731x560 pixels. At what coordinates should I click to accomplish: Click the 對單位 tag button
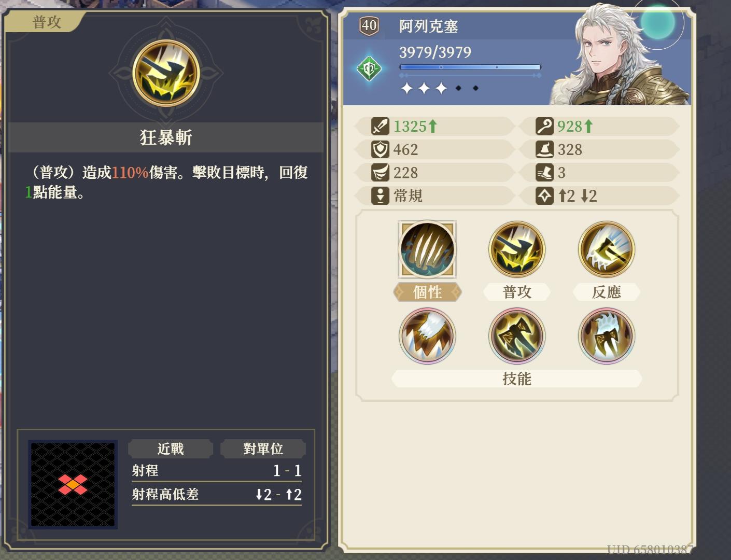coord(263,449)
